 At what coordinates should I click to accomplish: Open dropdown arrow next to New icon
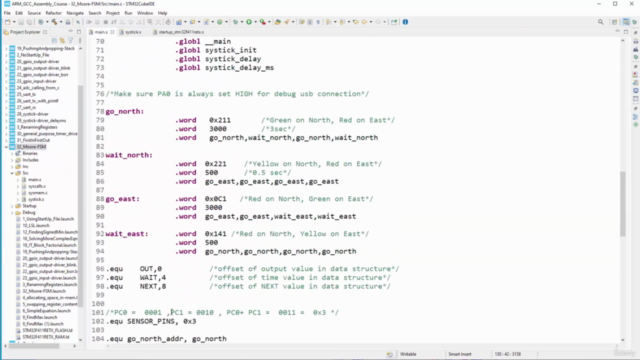pyautogui.click(x=14, y=22)
